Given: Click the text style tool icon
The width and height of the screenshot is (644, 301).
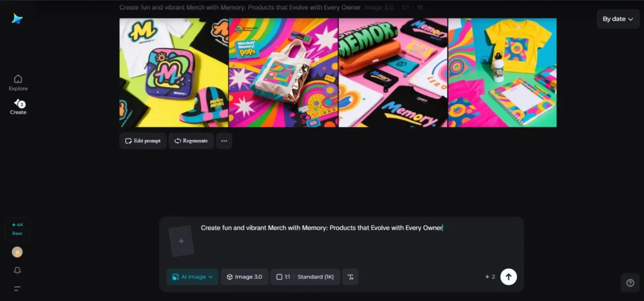Looking at the screenshot, I should point(350,276).
